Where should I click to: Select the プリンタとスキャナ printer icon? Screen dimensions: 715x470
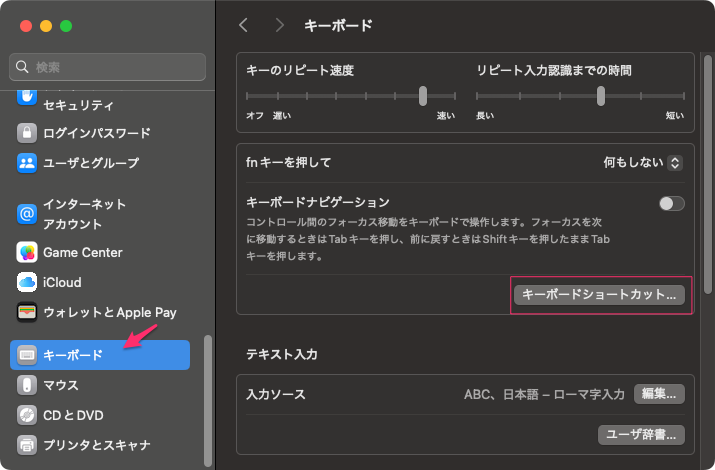[x=27, y=445]
